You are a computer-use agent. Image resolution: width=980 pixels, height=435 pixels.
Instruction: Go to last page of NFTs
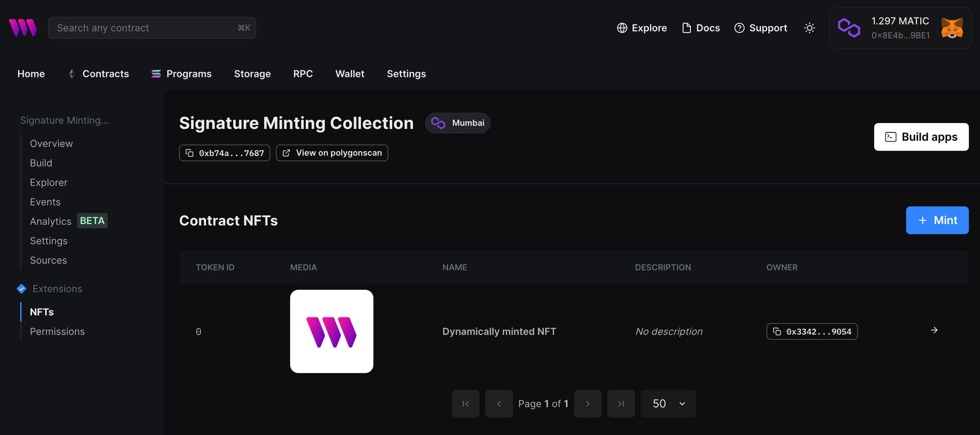621,404
